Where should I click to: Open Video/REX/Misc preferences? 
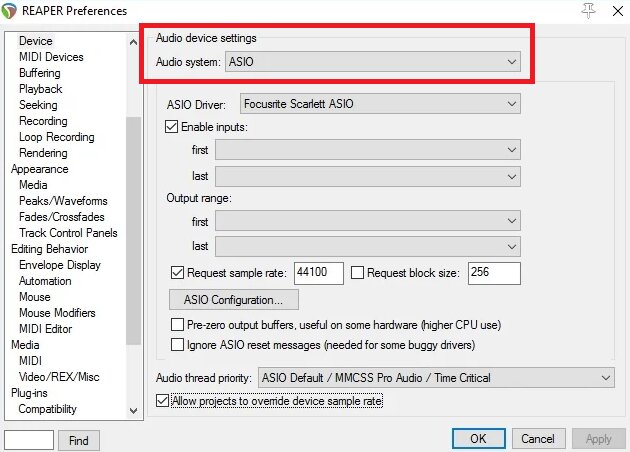(x=59, y=377)
